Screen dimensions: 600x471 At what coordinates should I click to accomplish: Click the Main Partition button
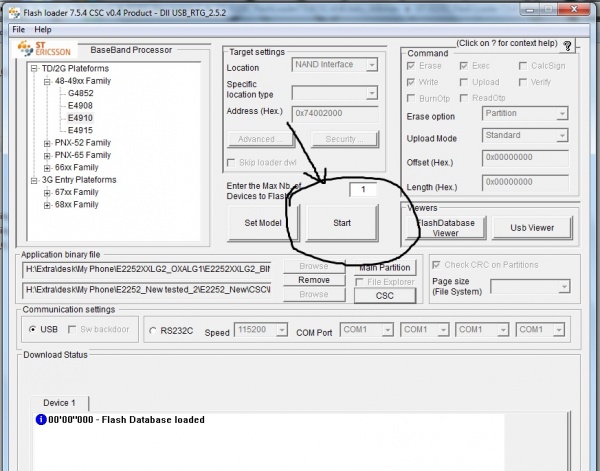(x=385, y=268)
